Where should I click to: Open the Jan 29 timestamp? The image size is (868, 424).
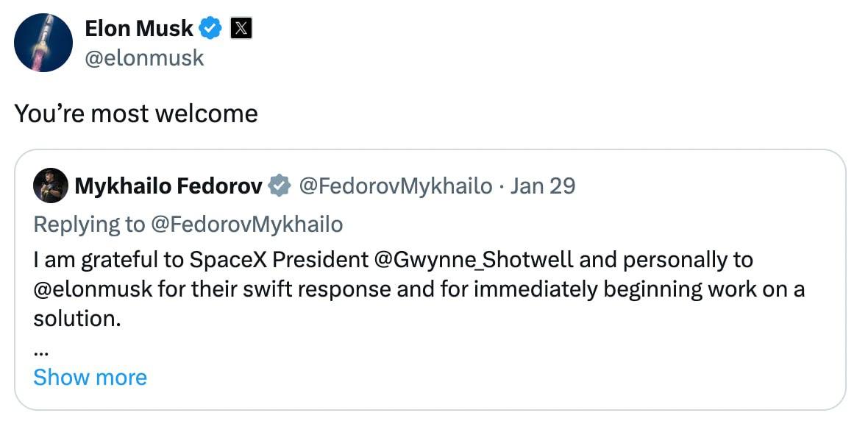click(x=543, y=186)
